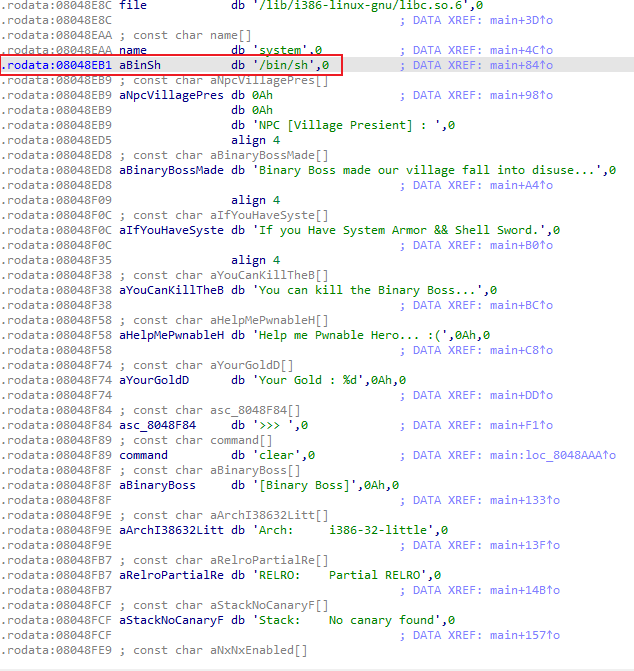Select the 'name' symbol label
Screen dimensions: 634x671
click(x=133, y=50)
